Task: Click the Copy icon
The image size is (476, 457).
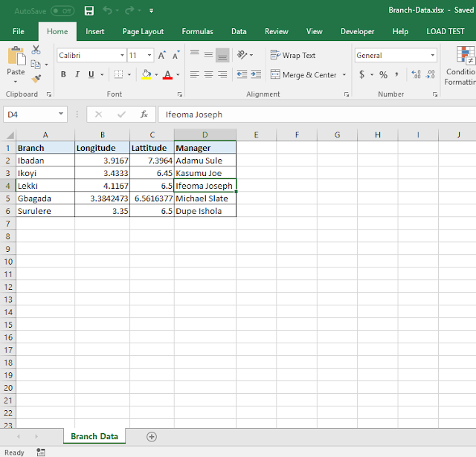Action: (x=36, y=65)
